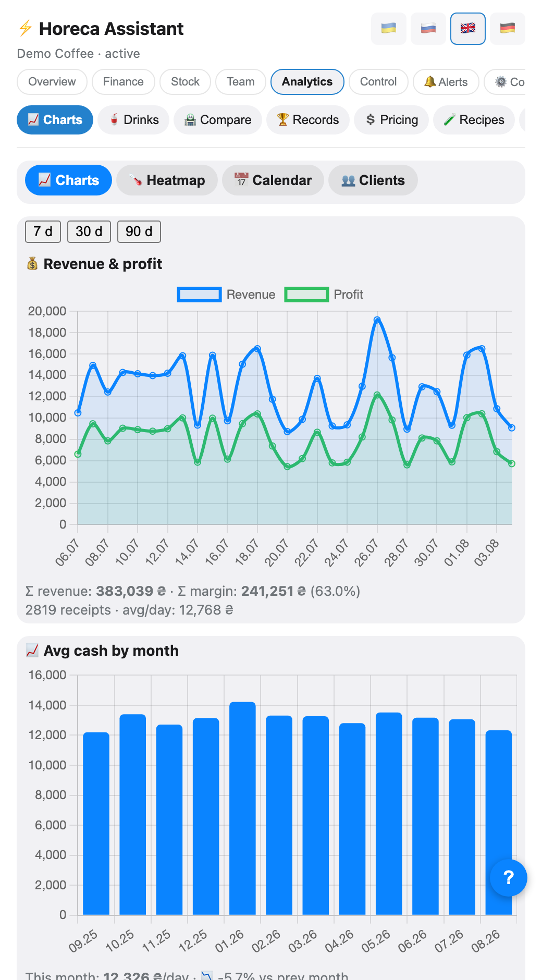Viewport: 542px width, 980px height.
Task: Show the Calendar view
Action: 273,180
